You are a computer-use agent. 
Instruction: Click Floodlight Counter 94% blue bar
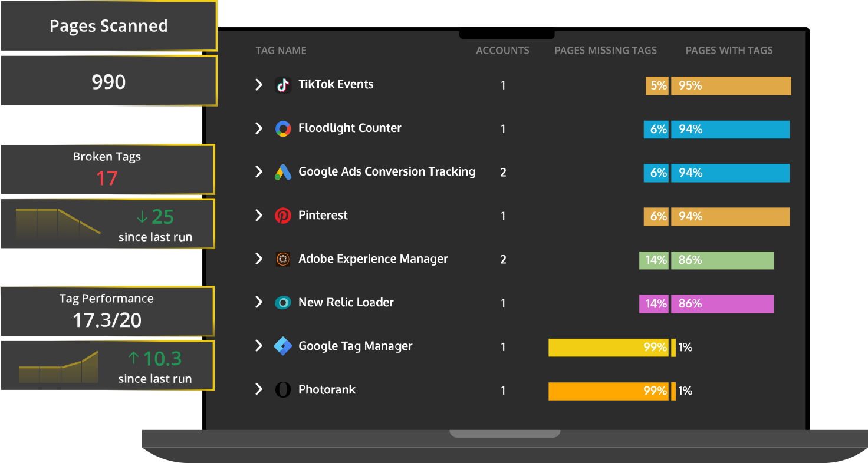coord(731,130)
